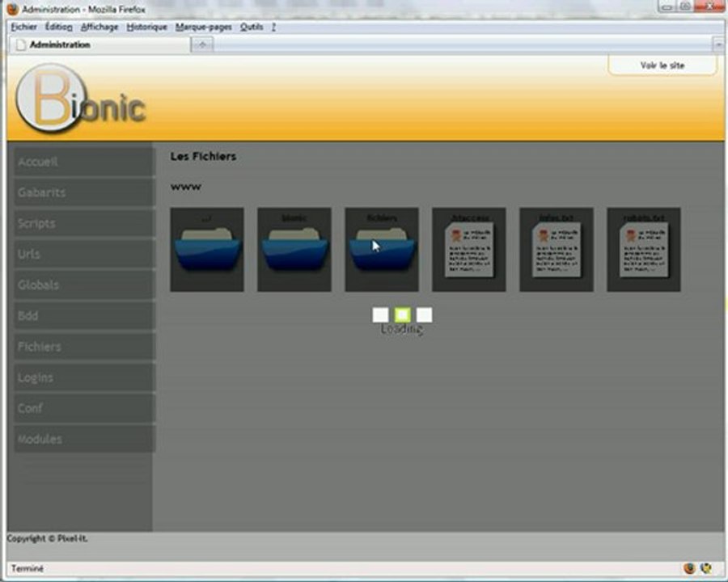Viewport: 728px width, 582px height.
Task: Click the 'Loading' indicator text
Action: 401,330
